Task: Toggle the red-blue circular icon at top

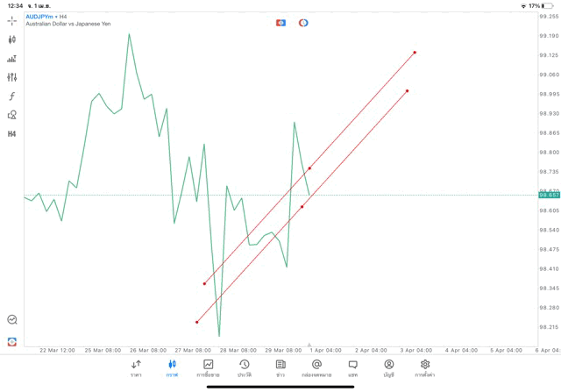Action: point(303,23)
